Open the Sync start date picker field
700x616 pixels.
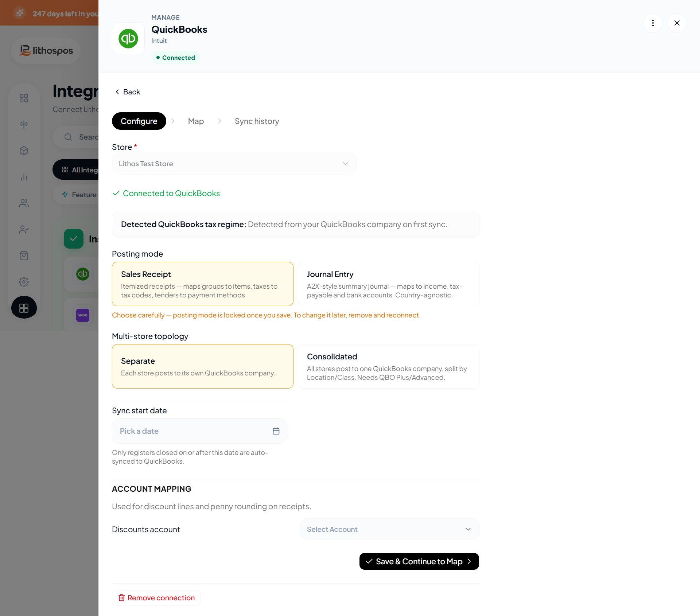(199, 431)
